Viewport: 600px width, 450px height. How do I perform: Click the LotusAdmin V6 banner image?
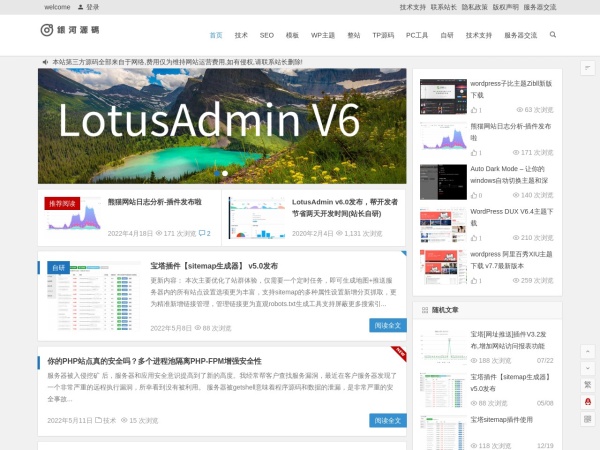pos(222,126)
